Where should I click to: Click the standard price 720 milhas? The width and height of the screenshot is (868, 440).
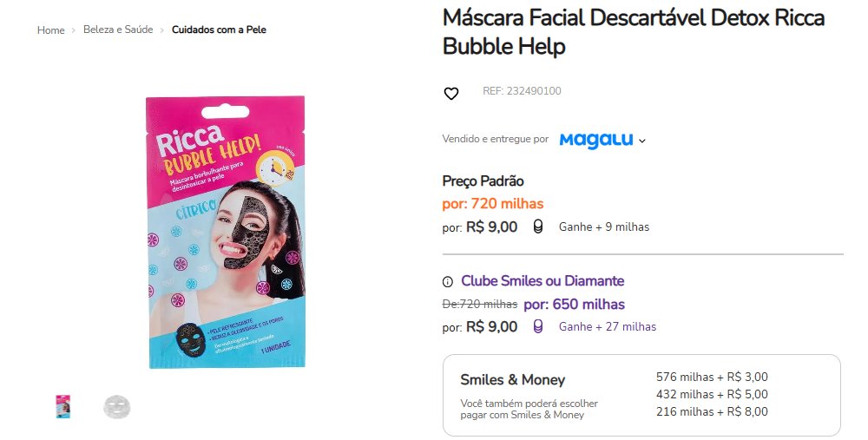click(x=493, y=204)
